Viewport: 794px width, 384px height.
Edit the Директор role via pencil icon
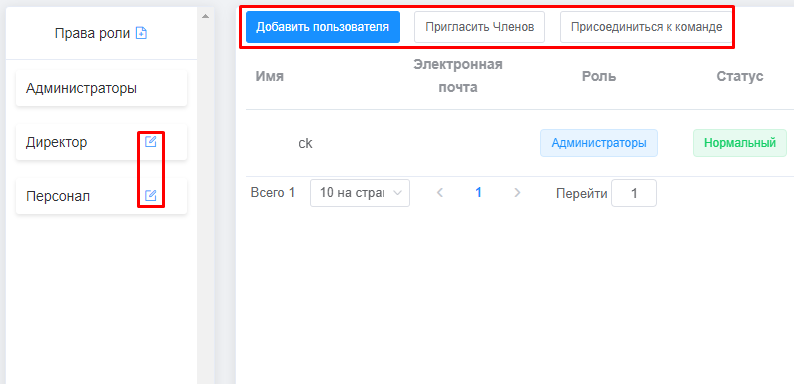[150, 141]
